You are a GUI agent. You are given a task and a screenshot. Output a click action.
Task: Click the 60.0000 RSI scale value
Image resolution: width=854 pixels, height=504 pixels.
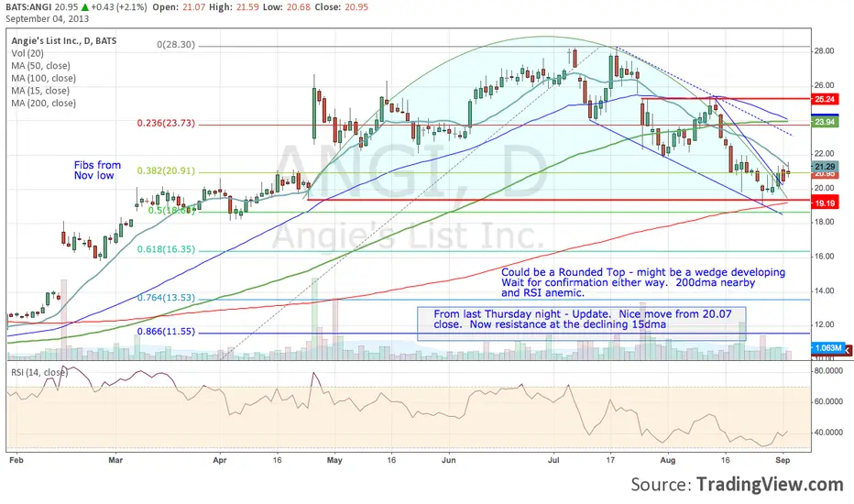click(828, 401)
